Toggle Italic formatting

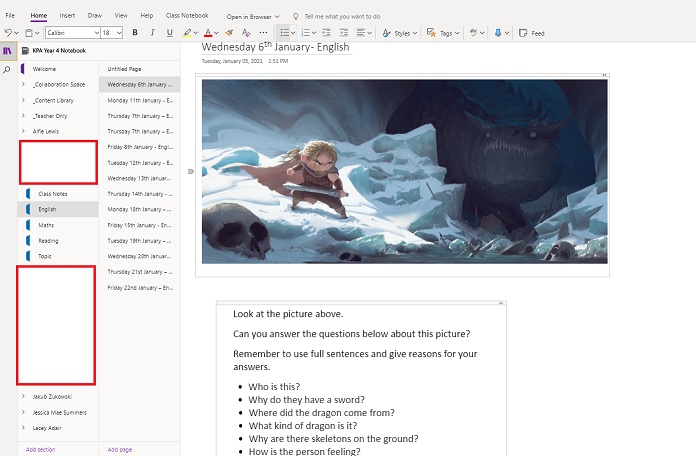tap(152, 32)
